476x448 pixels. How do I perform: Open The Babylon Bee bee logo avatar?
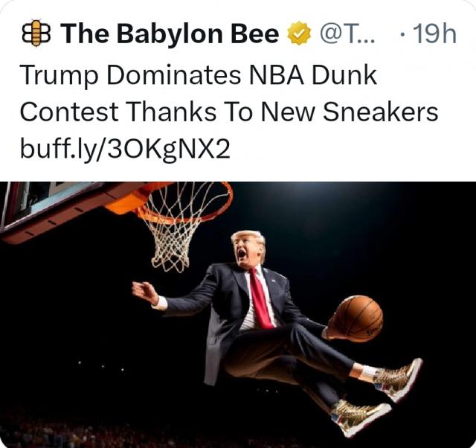(36, 33)
